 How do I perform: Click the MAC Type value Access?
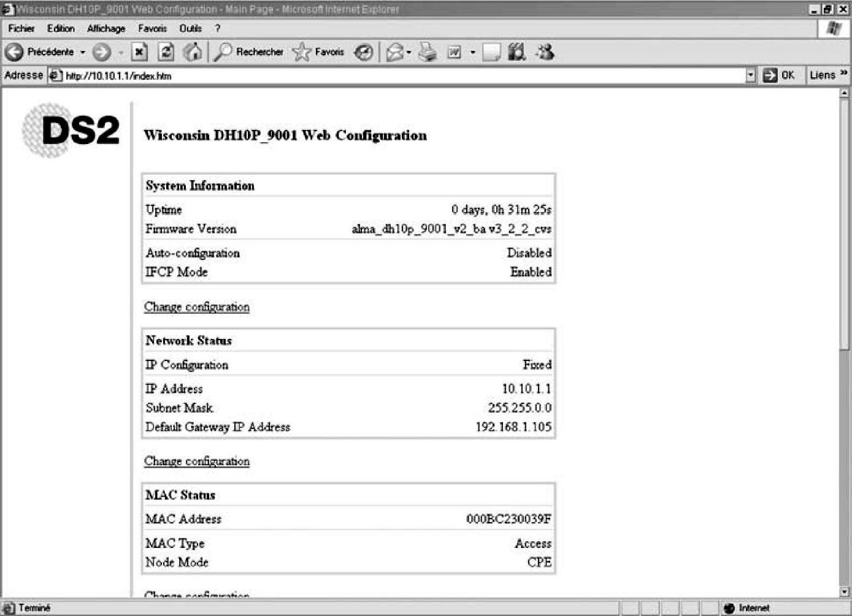(x=533, y=544)
